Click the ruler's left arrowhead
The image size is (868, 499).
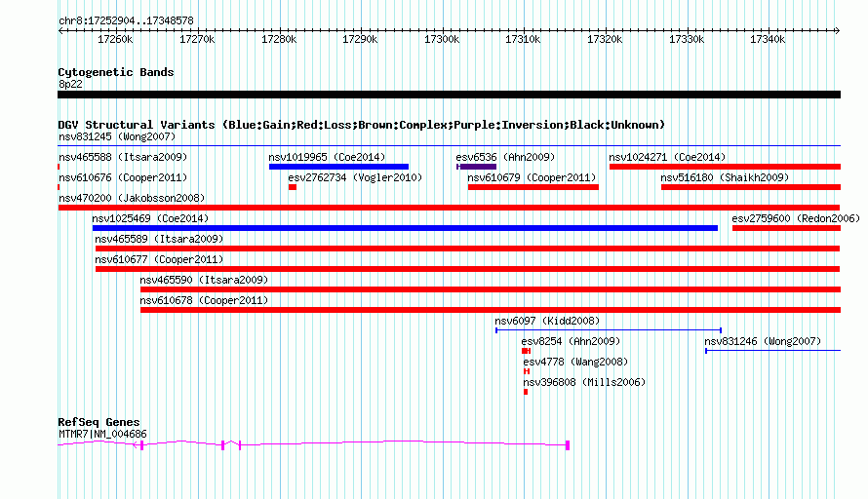(x=60, y=30)
